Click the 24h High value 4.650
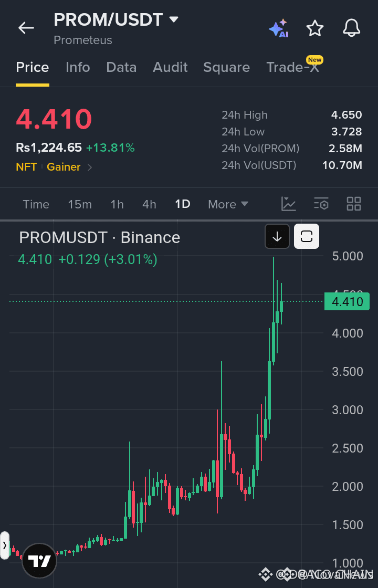This screenshot has height=588, width=378. [x=346, y=115]
